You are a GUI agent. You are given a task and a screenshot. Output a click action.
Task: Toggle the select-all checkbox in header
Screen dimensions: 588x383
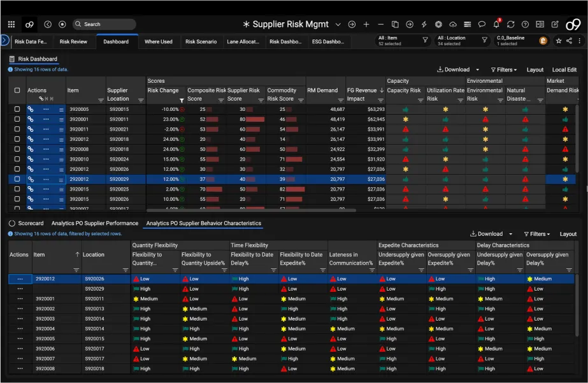[x=17, y=90]
